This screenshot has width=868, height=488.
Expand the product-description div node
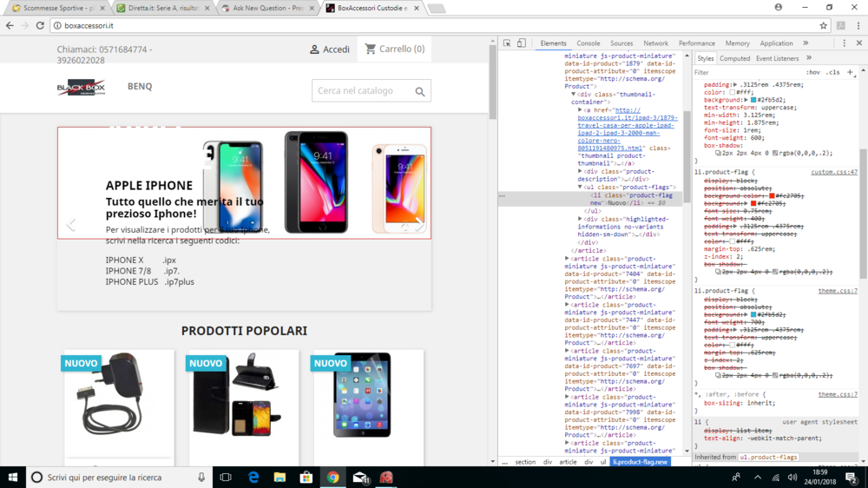tap(580, 172)
